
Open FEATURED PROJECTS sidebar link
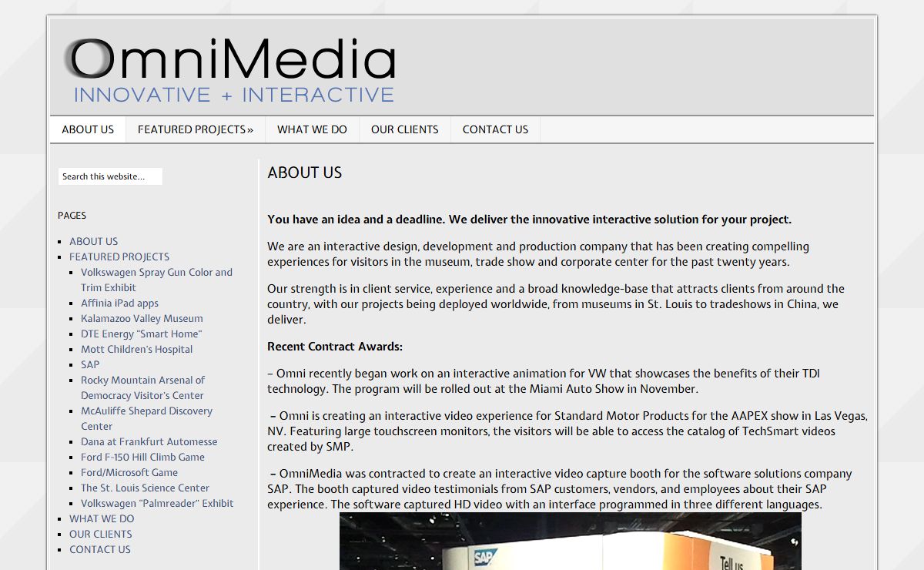point(119,256)
